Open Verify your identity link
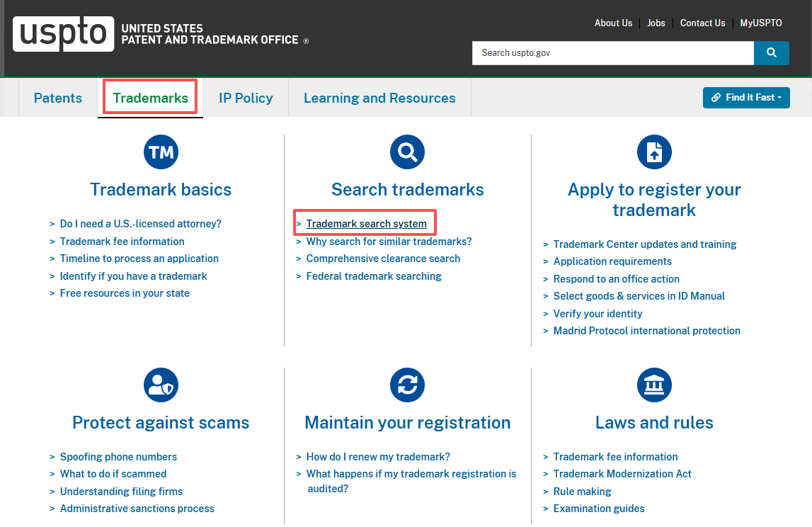812x527 pixels. pos(598,314)
